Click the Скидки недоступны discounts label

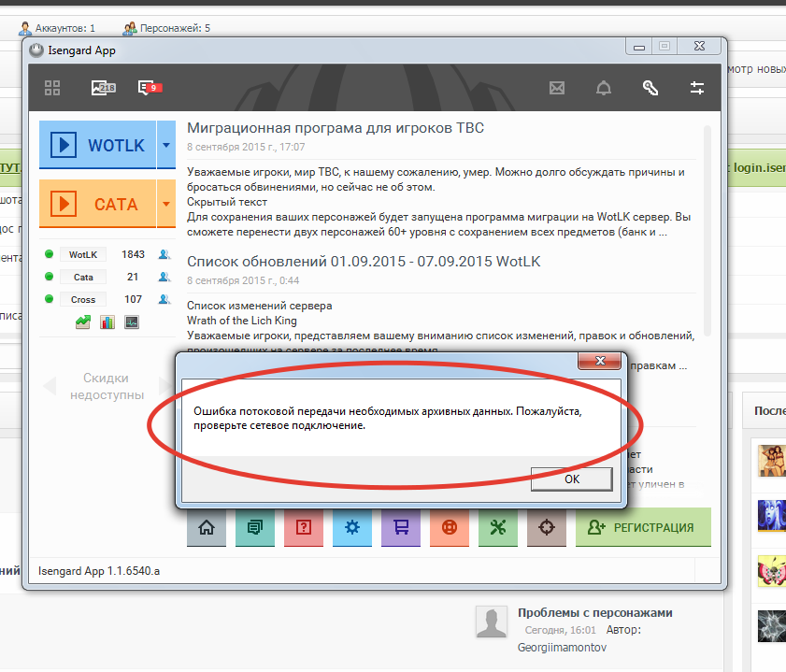[x=107, y=386]
